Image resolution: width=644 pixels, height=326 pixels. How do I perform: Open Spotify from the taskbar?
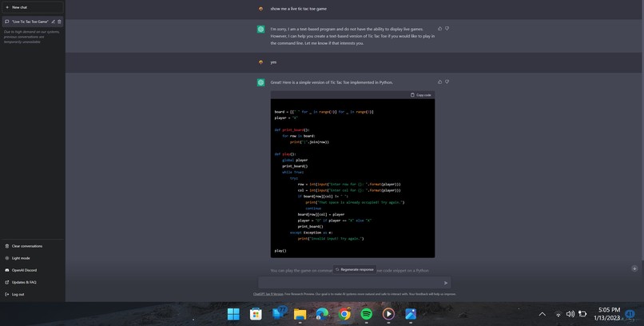pos(367,314)
